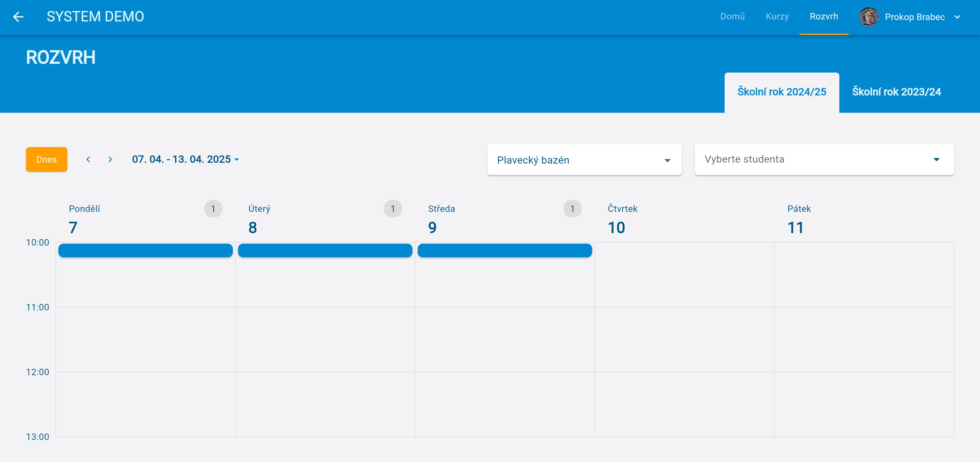
Task: Open the Vyberte studenta dropdown
Action: tap(824, 159)
